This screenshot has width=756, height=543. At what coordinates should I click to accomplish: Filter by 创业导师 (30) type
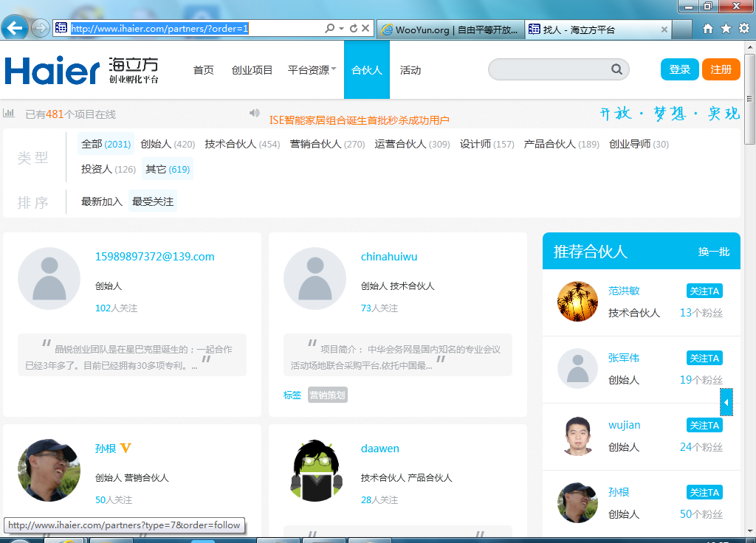click(x=639, y=144)
